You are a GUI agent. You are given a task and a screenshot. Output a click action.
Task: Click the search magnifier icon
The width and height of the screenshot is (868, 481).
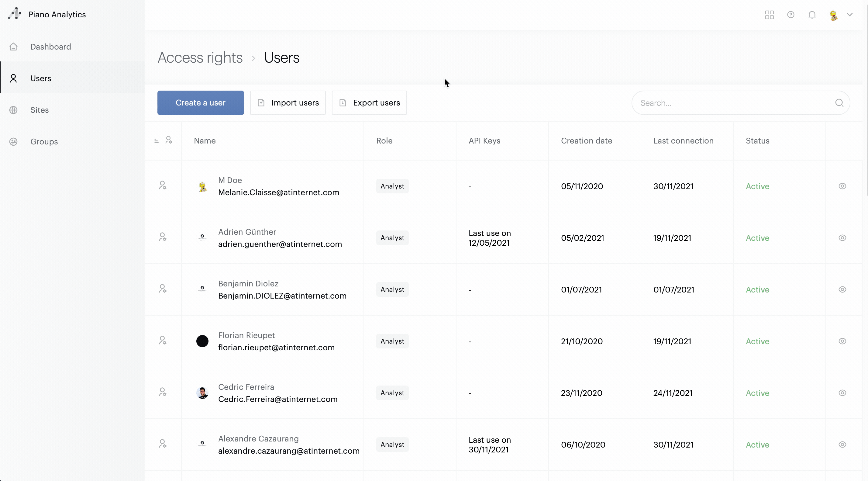pos(839,103)
